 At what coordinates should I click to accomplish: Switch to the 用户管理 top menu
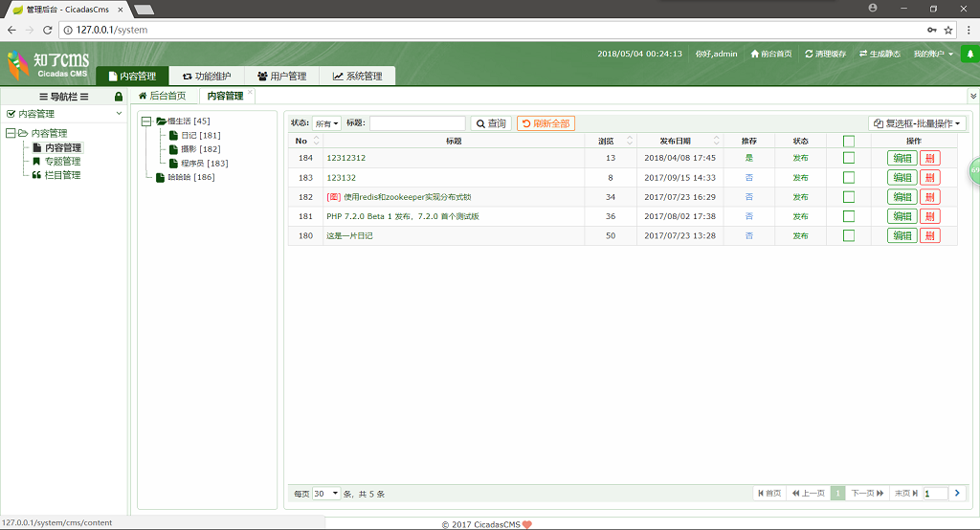click(281, 77)
